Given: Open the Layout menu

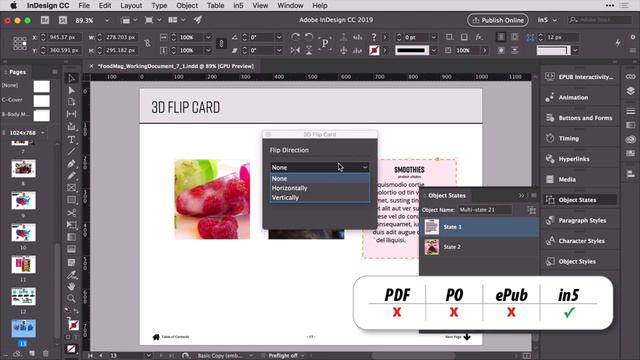Looking at the screenshot, I should coord(131,6).
